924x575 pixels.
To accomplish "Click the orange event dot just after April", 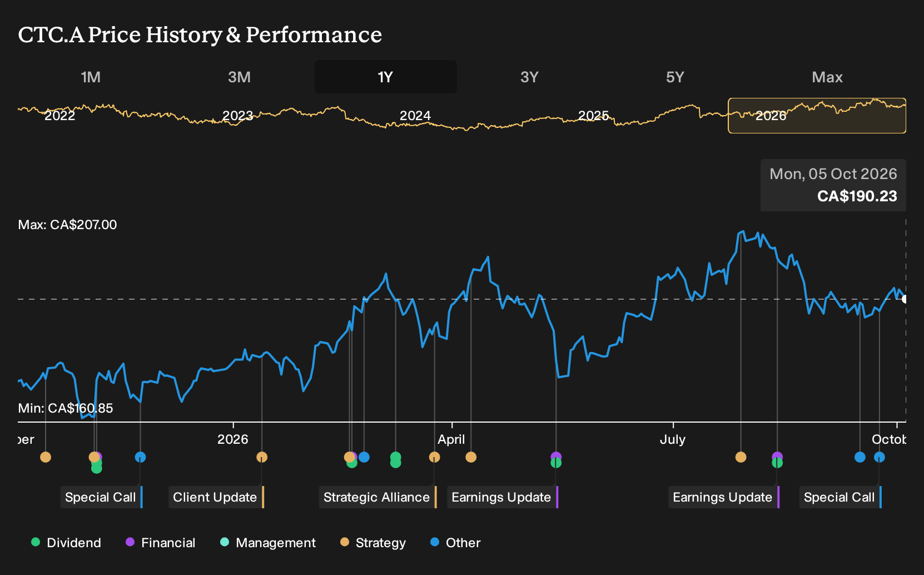I will pyautogui.click(x=471, y=457).
